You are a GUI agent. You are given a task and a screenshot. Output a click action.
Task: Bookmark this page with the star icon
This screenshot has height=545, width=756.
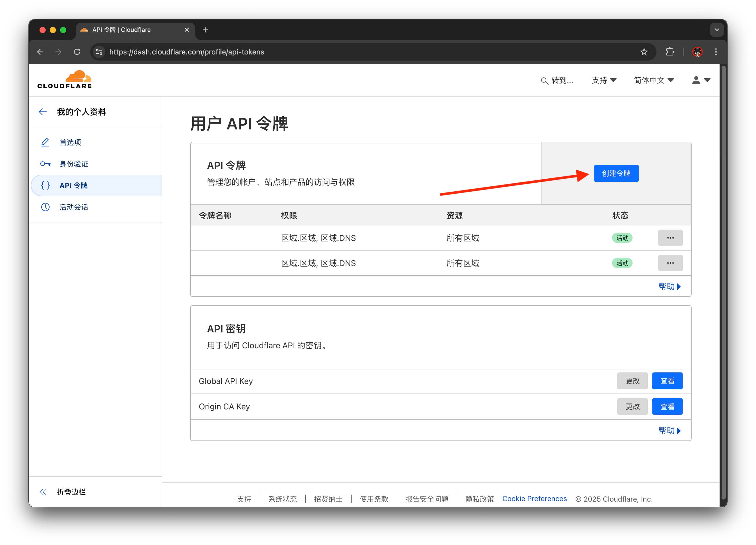pos(644,52)
